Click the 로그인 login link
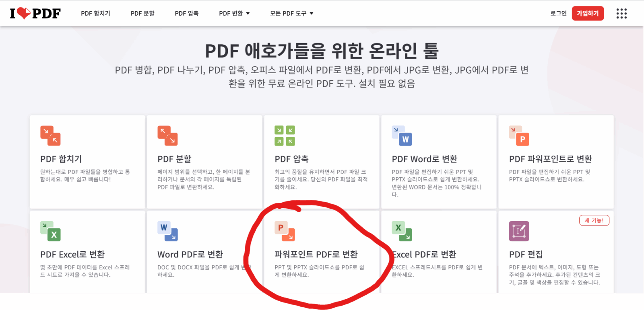644x310 pixels. coord(558,13)
